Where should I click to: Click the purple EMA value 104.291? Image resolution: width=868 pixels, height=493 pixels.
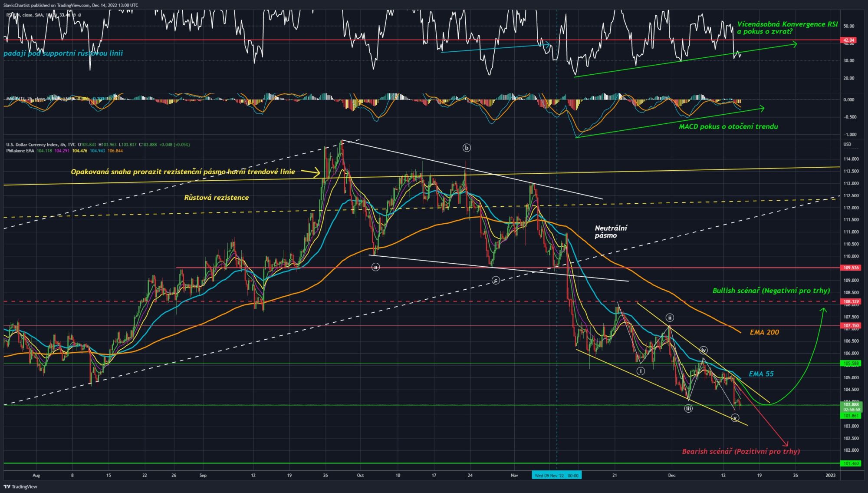click(62, 151)
